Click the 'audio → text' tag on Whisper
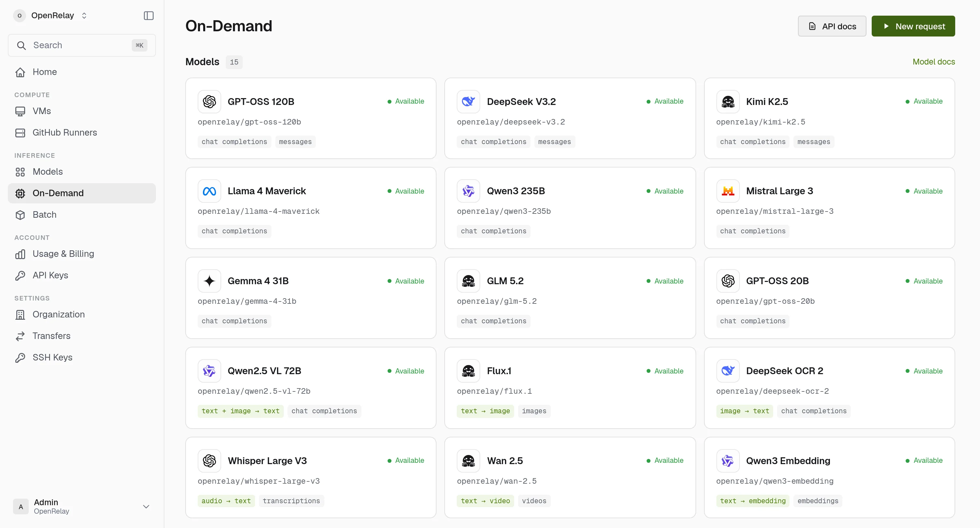 (226, 501)
